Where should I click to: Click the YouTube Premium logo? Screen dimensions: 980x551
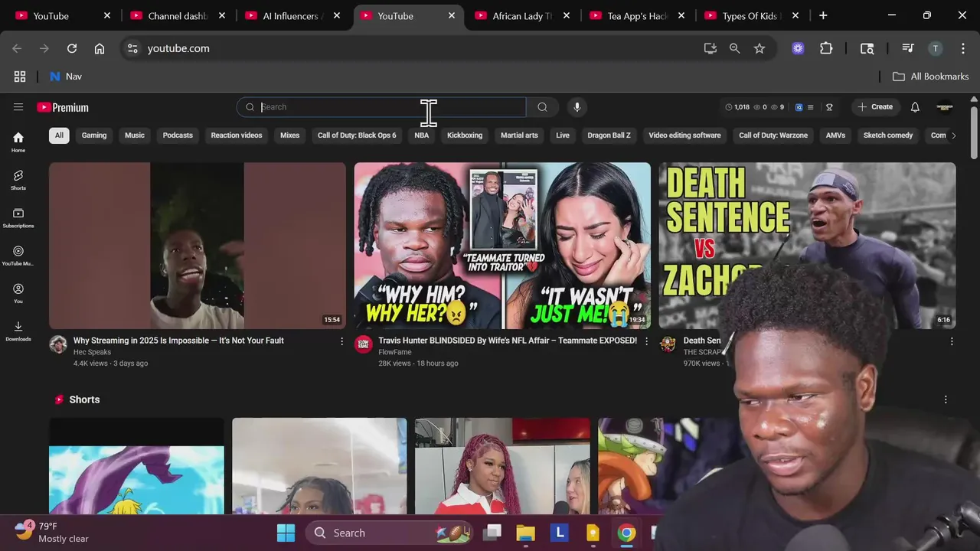click(63, 107)
